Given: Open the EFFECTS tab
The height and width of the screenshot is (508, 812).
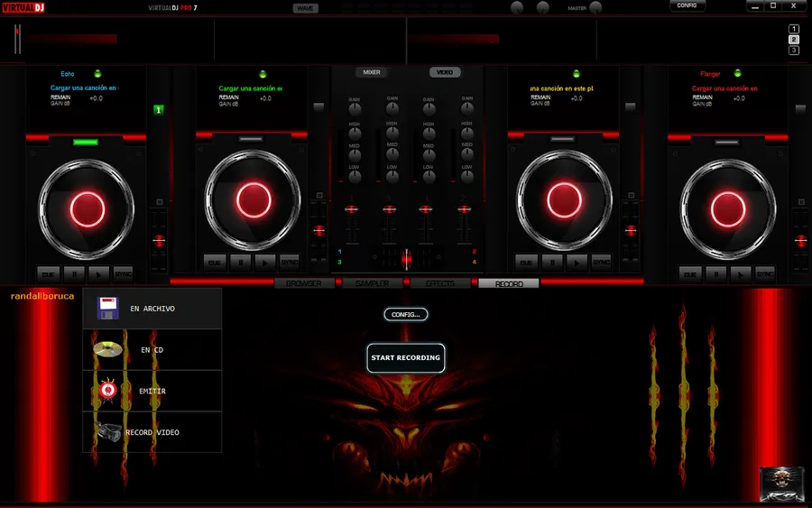Looking at the screenshot, I should click(440, 283).
